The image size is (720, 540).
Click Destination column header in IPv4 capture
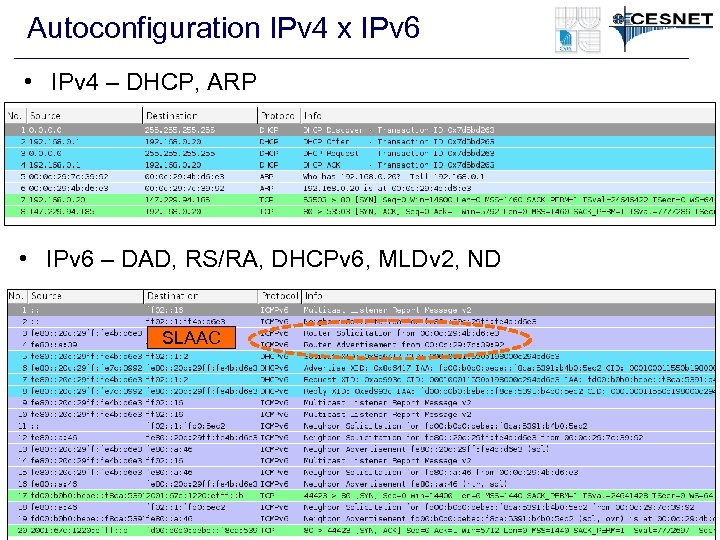tap(200, 116)
